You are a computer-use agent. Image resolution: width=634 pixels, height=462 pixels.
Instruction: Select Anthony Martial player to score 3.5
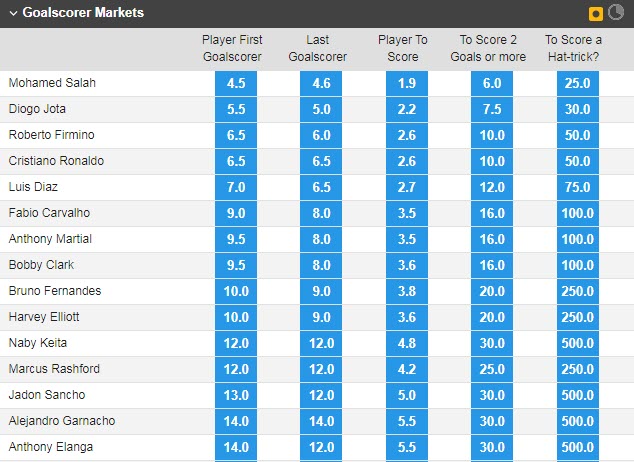point(407,239)
